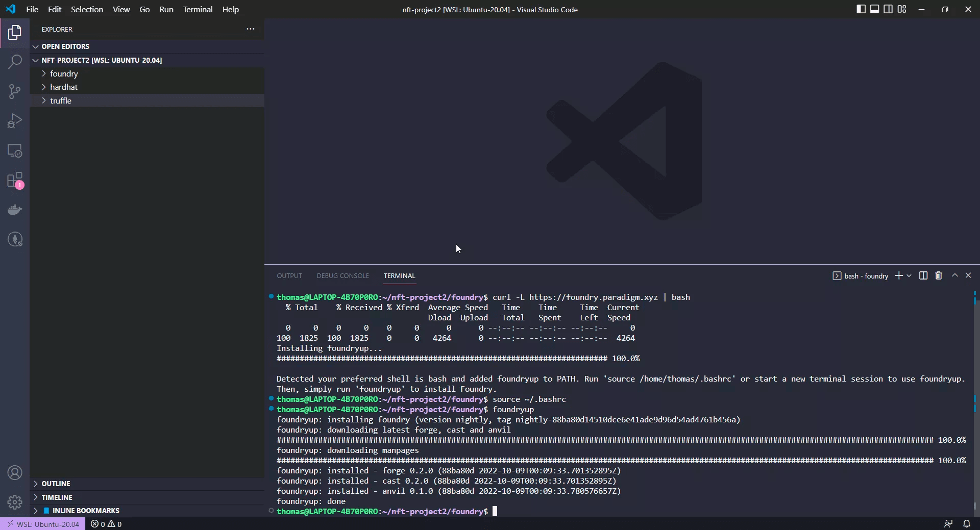The height and width of the screenshot is (530, 980).
Task: Open the Run menu
Action: 166,9
